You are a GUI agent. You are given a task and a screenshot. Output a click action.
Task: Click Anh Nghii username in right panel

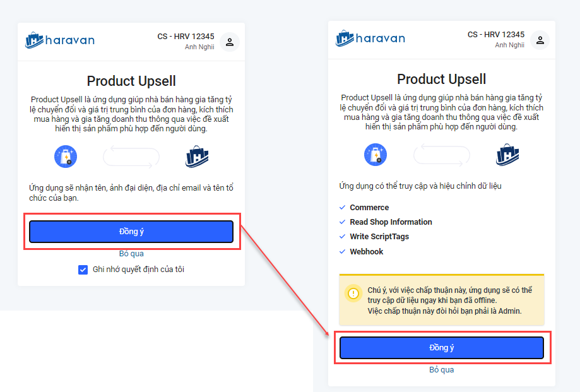(510, 45)
